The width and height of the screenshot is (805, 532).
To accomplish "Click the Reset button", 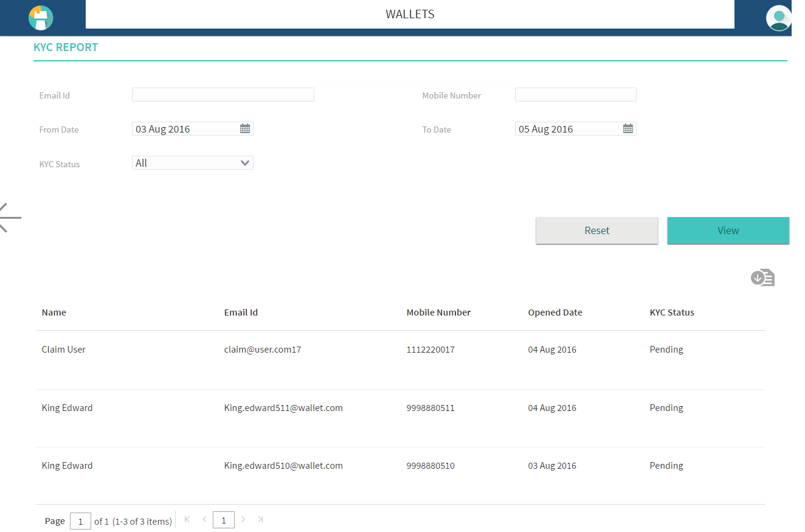I will tap(597, 230).
